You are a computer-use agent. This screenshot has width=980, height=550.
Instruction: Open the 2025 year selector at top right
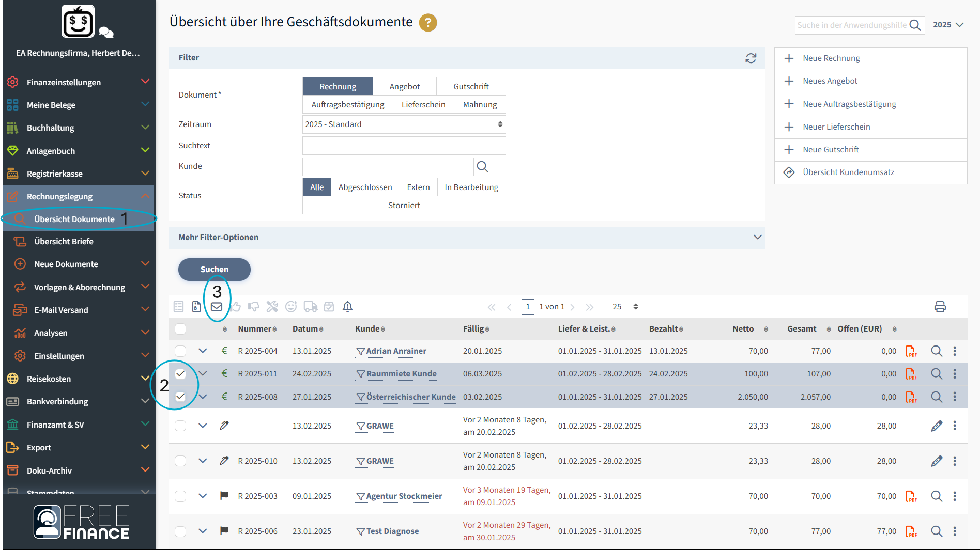tap(948, 25)
